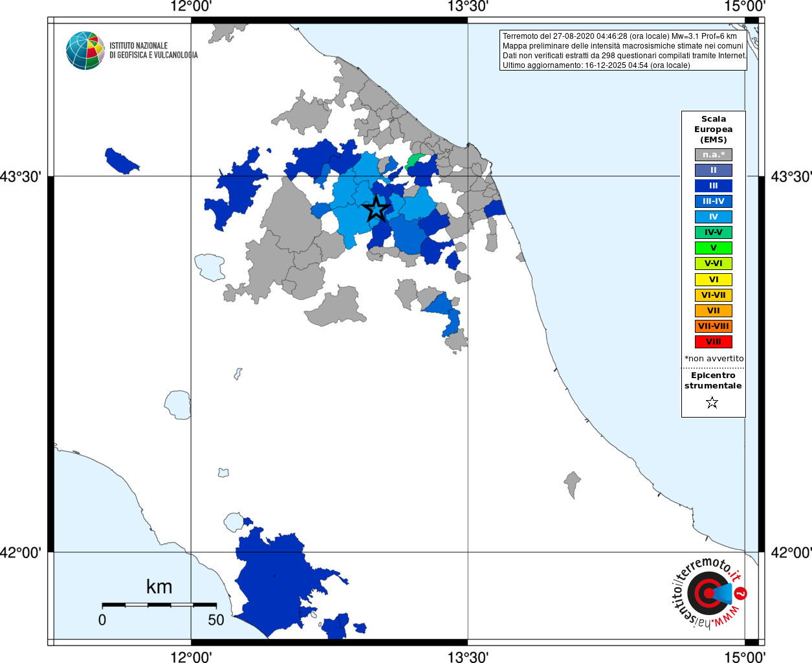Click the small blue island-shaped polygon at upper left
Viewport: 812px width, 663px height.
(x=121, y=161)
